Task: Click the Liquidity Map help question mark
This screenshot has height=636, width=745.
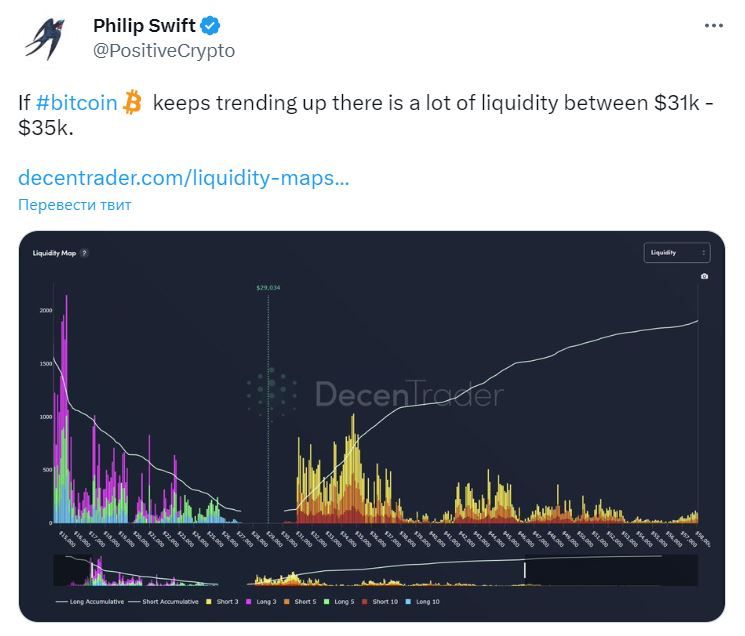Action: click(84, 253)
